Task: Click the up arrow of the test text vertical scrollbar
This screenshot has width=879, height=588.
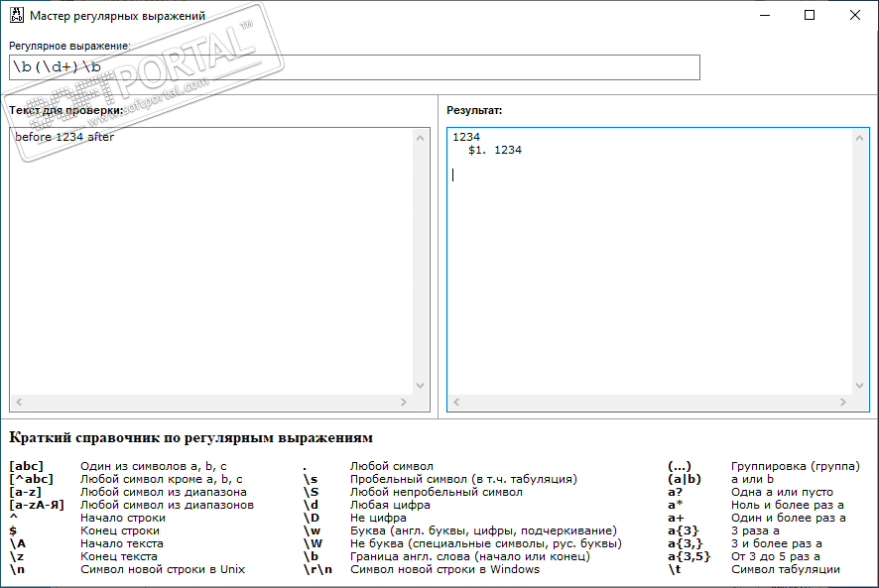Action: click(421, 138)
